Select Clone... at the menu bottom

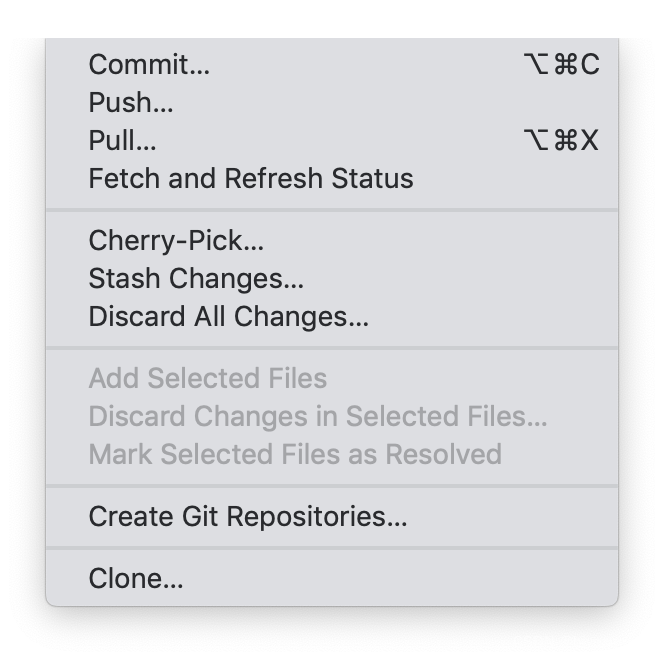pos(136,578)
